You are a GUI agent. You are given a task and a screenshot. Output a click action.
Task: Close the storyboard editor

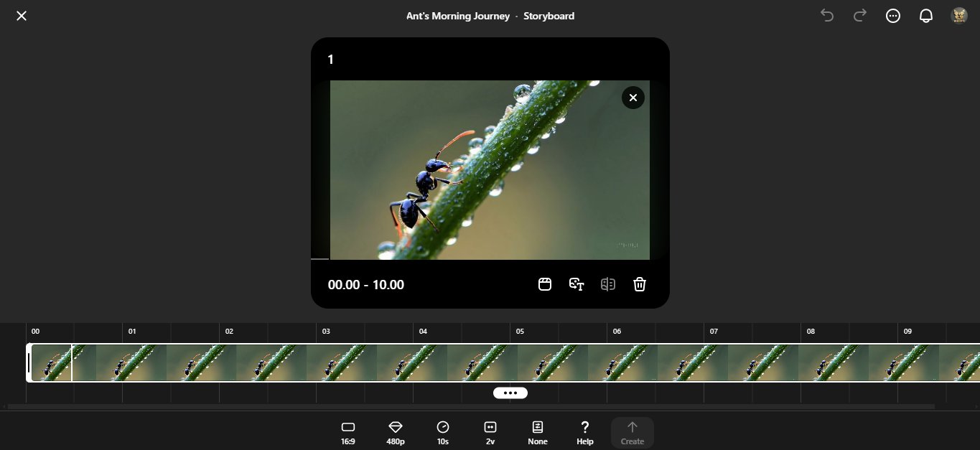point(22,16)
